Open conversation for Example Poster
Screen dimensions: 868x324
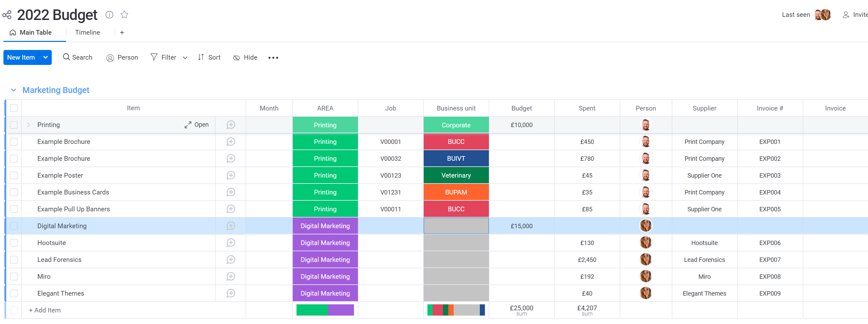tap(231, 175)
